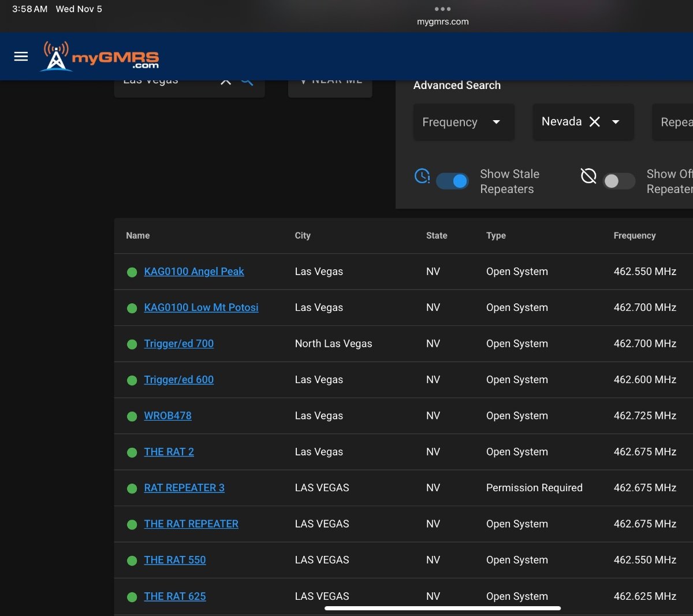
Task: Open KAG0100 Angel Peak repeater link
Action: tap(193, 272)
